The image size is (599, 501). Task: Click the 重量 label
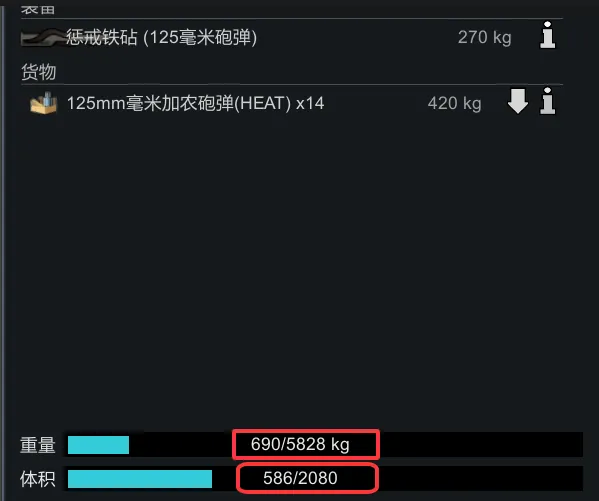pyautogui.click(x=38, y=445)
